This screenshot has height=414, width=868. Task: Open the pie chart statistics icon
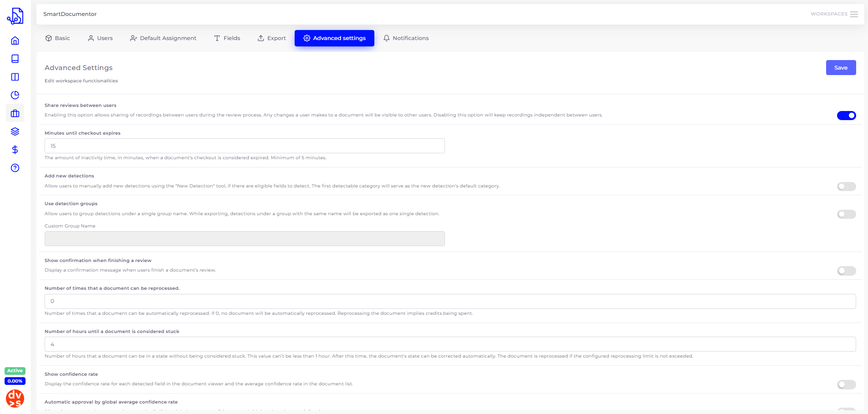pos(15,95)
